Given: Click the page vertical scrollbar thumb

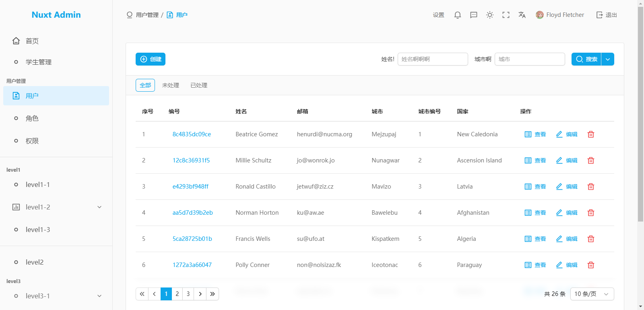Looking at the screenshot, I should (x=641, y=114).
